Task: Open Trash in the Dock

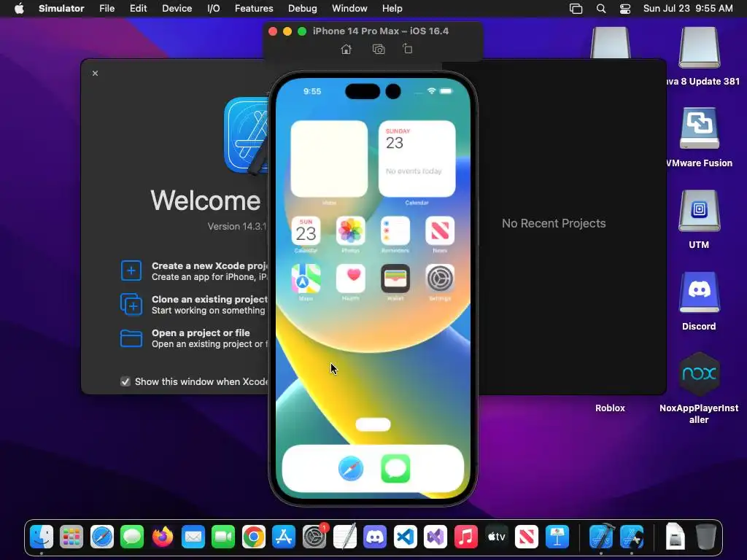Action: click(x=706, y=537)
